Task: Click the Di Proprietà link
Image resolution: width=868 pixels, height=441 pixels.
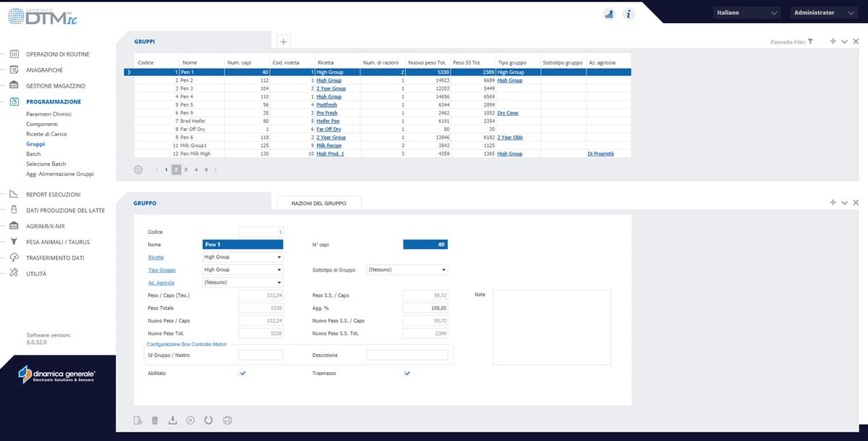Action: pos(601,154)
